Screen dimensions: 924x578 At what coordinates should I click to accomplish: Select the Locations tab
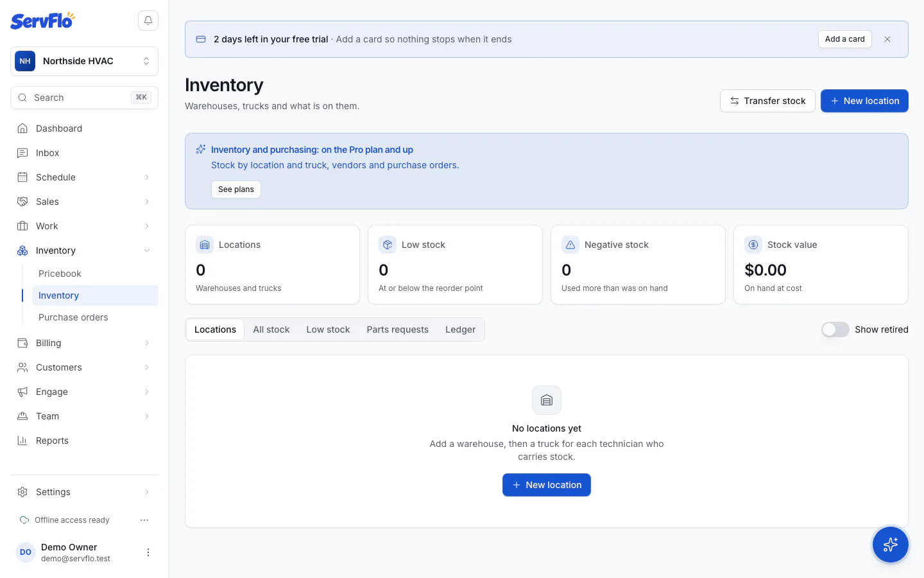click(x=216, y=329)
